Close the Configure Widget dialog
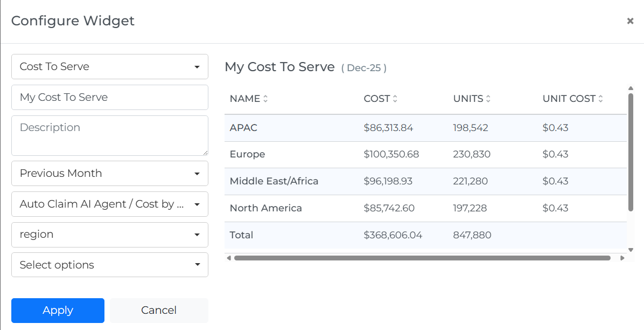 (629, 21)
